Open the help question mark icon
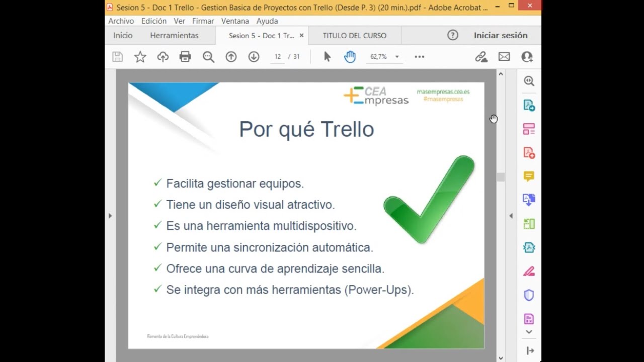This screenshot has height=362, width=644. pos(453,35)
